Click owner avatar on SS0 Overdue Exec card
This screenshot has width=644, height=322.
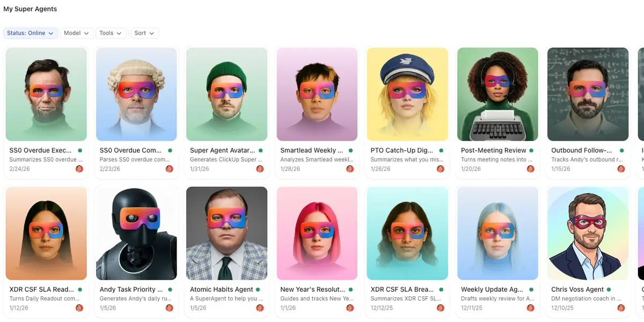(79, 169)
